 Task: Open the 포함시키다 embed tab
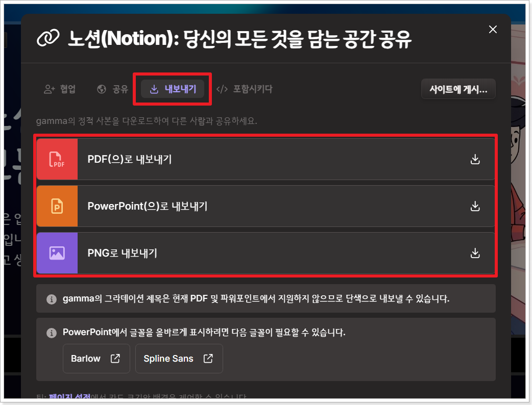(244, 89)
